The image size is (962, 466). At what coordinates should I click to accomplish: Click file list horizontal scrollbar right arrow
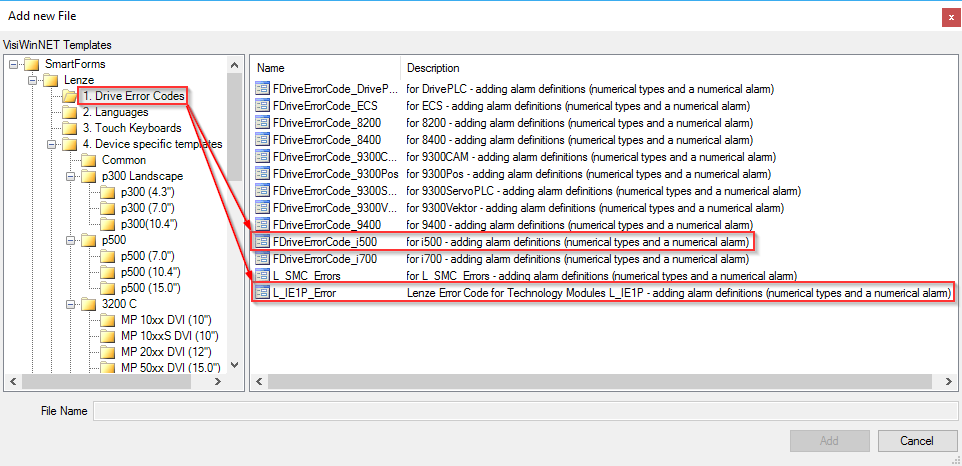coord(950,381)
